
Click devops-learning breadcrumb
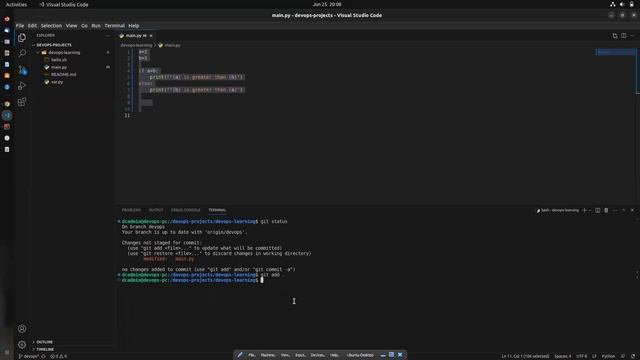(x=136, y=45)
